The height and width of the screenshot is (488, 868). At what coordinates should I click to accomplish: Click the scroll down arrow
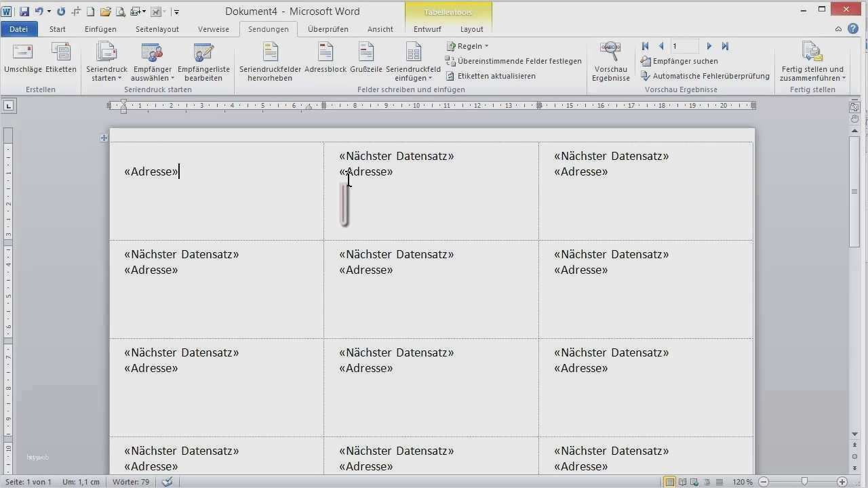point(854,434)
